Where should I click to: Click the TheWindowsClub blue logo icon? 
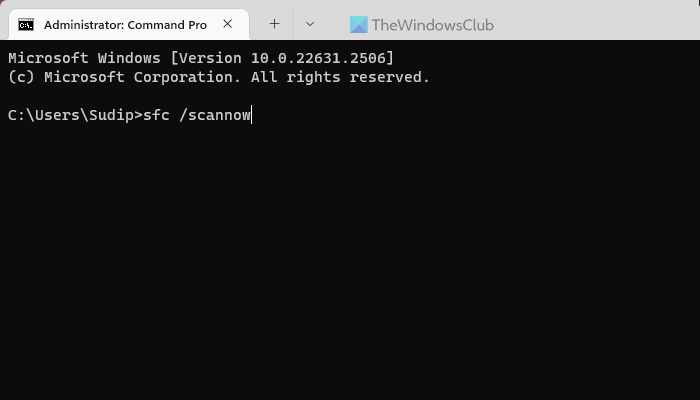(x=358, y=25)
